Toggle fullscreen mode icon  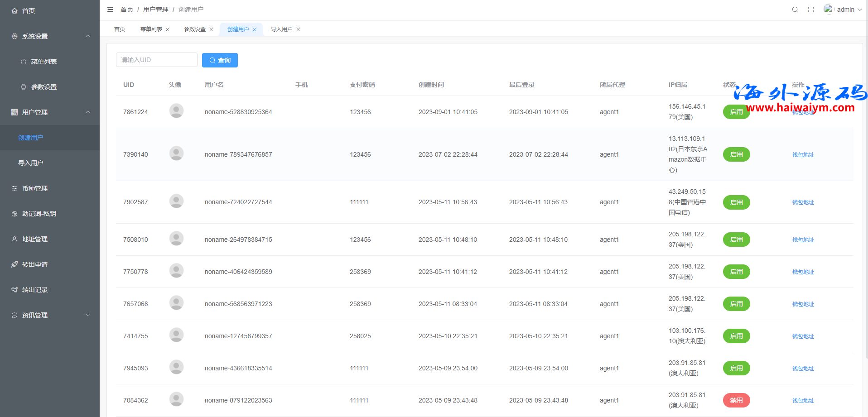pos(810,10)
